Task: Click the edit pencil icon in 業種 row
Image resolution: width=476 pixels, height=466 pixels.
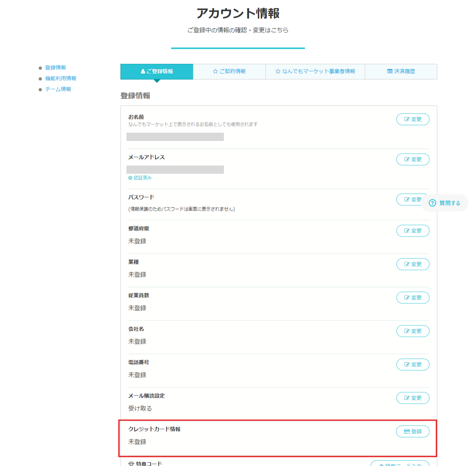Action: (x=407, y=264)
